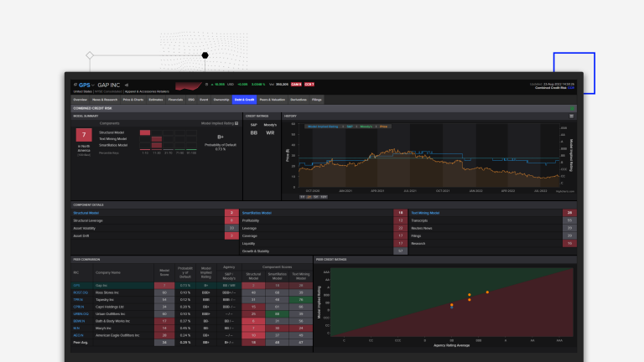Switch to the Peers & Valuation tab

tap(272, 100)
